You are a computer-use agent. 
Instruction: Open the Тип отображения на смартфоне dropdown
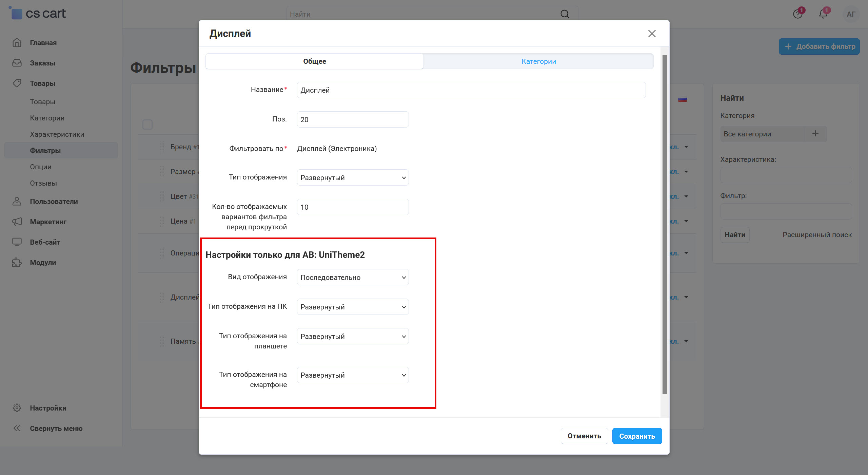[x=353, y=375]
